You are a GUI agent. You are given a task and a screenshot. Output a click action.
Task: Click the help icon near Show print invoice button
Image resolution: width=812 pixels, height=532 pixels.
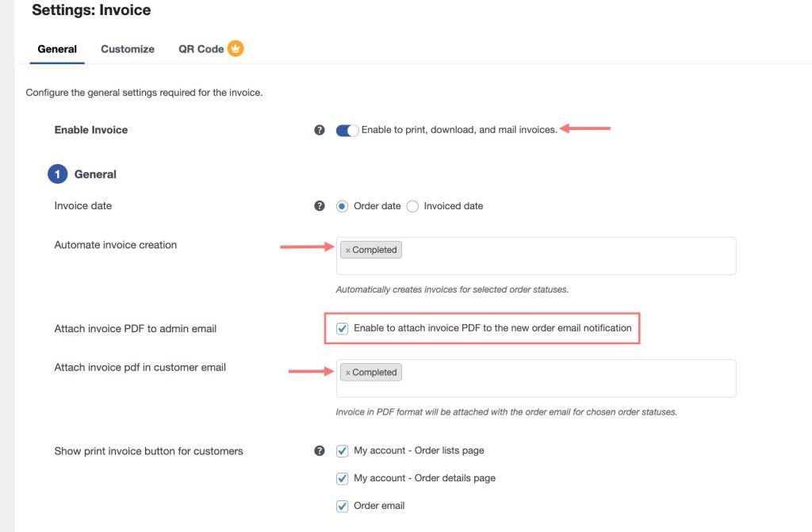click(x=320, y=450)
